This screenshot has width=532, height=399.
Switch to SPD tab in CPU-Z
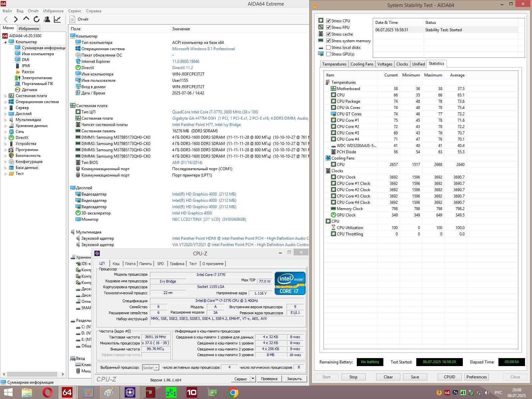click(161, 263)
